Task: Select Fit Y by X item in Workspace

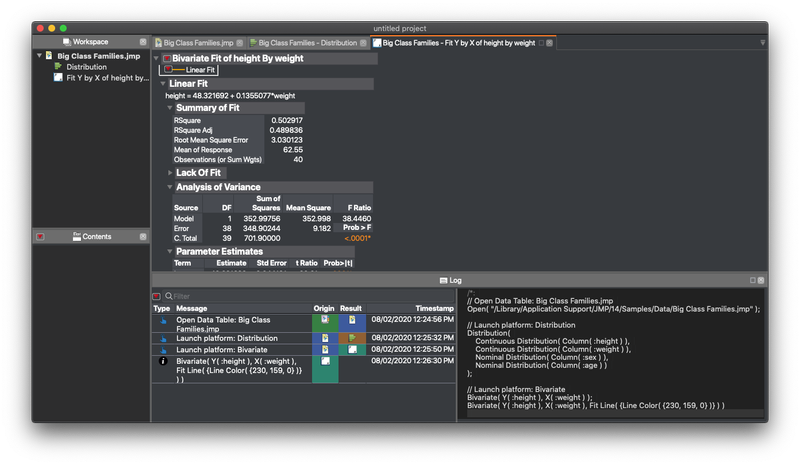Action: [107, 77]
